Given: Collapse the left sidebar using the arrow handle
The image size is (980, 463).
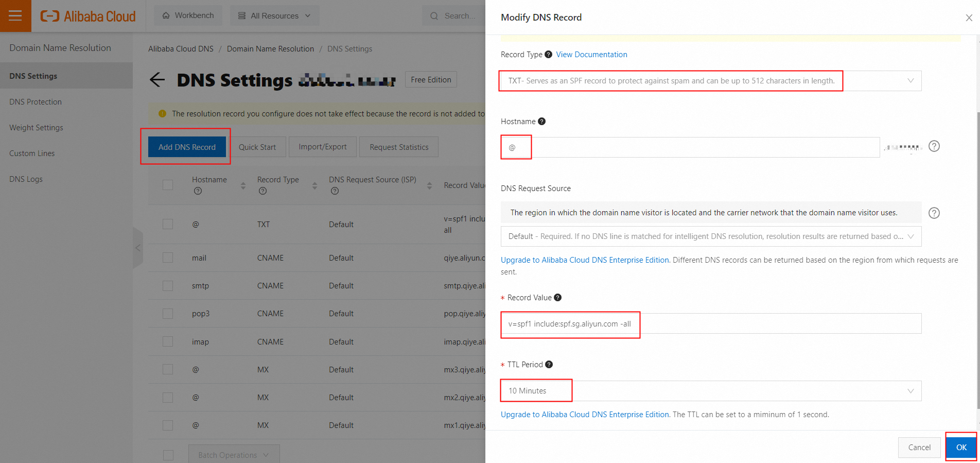Looking at the screenshot, I should tap(137, 248).
